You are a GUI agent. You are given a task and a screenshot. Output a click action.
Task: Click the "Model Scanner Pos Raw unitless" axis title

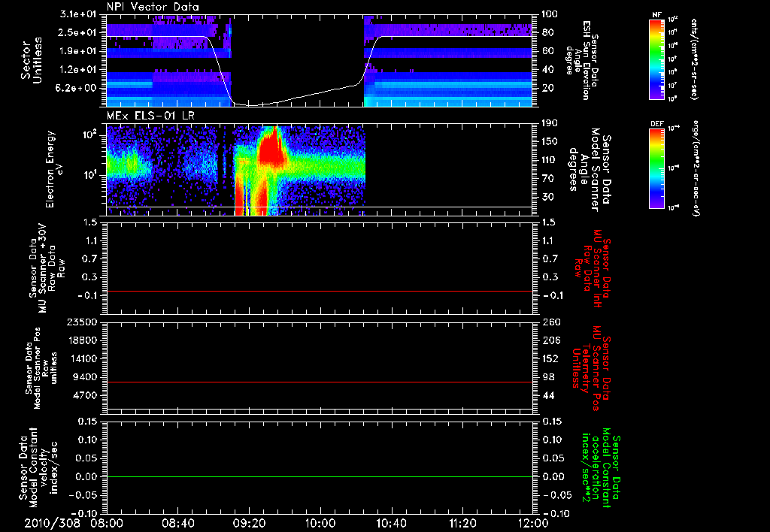[41, 368]
